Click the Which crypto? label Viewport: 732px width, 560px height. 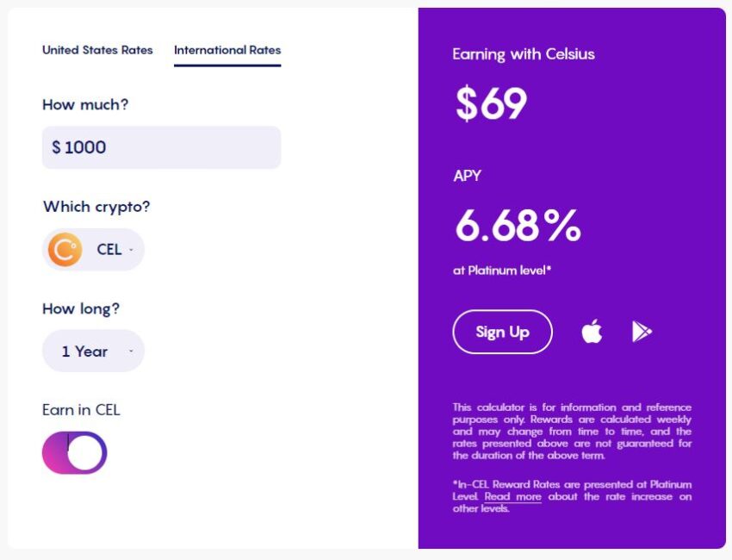point(96,207)
